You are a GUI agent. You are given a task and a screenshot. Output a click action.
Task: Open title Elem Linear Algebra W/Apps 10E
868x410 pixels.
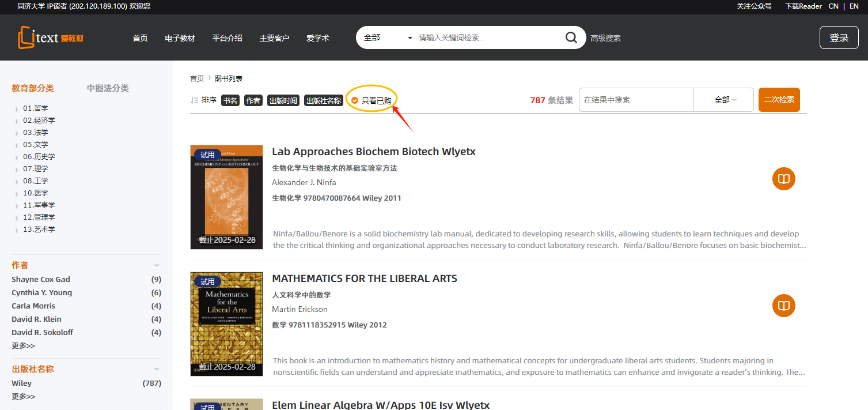point(381,405)
